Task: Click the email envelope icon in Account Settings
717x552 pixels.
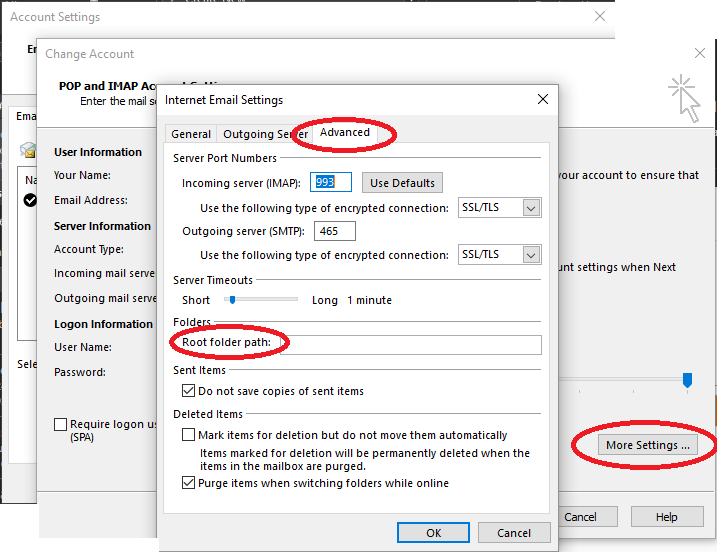Action: (28, 149)
